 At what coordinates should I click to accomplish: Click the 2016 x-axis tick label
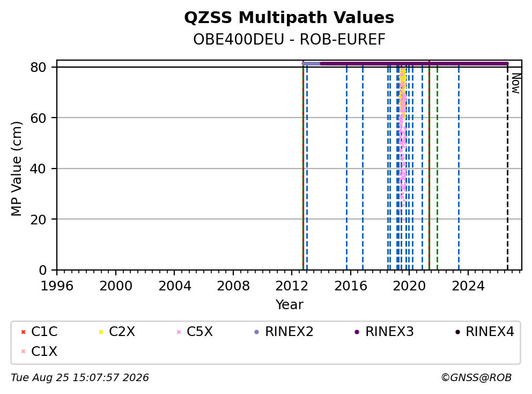pyautogui.click(x=351, y=286)
